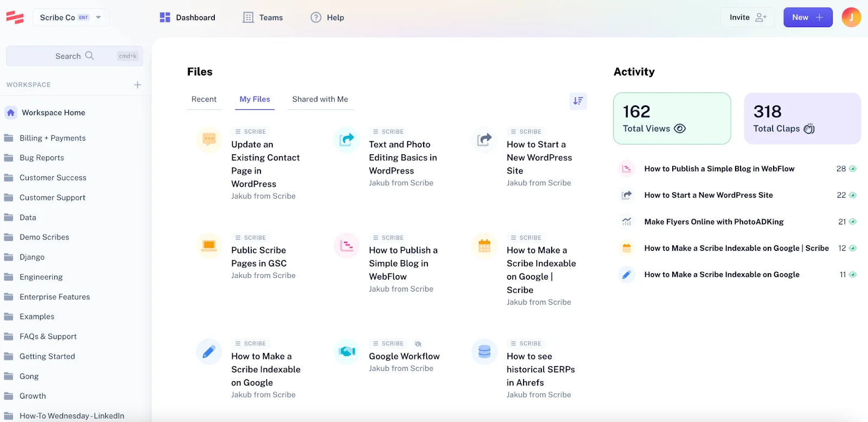Open Text and Photo Editing Basics in WordPress
The height and width of the screenshot is (422, 868).
pos(403,158)
